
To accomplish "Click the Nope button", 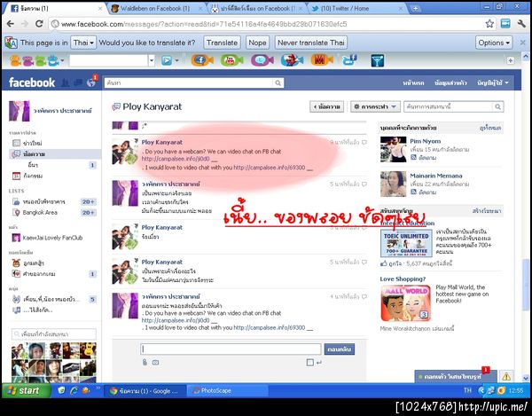I will pos(257,43).
